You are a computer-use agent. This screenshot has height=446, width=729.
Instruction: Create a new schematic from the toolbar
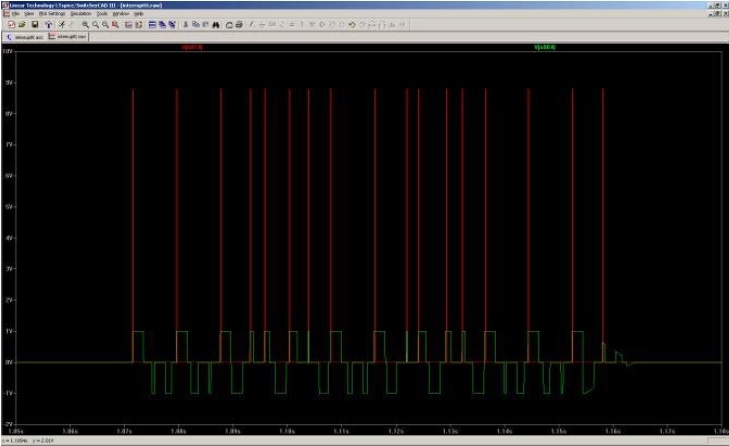click(x=12, y=25)
